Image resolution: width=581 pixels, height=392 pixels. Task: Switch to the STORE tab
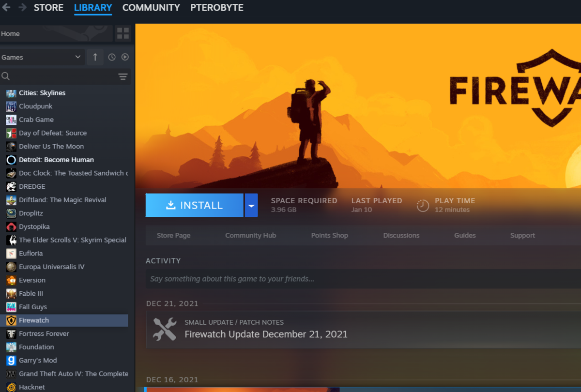pos(48,7)
